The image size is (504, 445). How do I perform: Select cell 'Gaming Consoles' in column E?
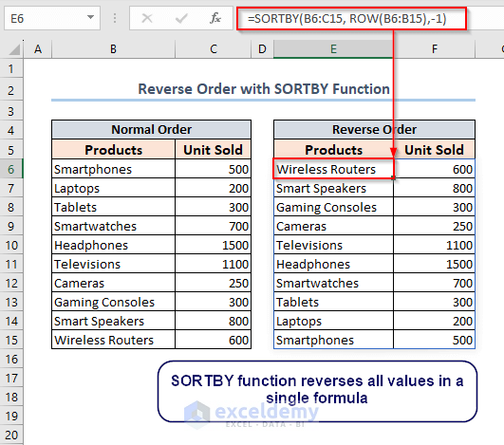coord(334,207)
